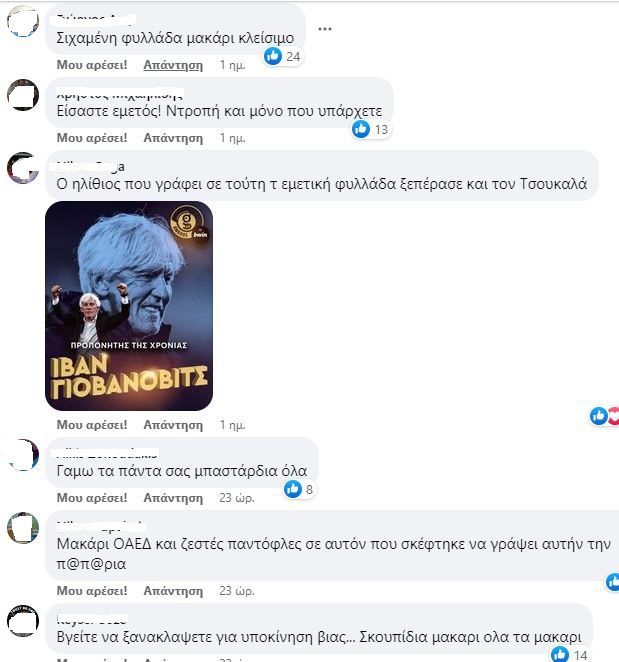Screen dimensions: 619x662
Task: Open the three-dot menu beside first comment
Action: pos(324,29)
